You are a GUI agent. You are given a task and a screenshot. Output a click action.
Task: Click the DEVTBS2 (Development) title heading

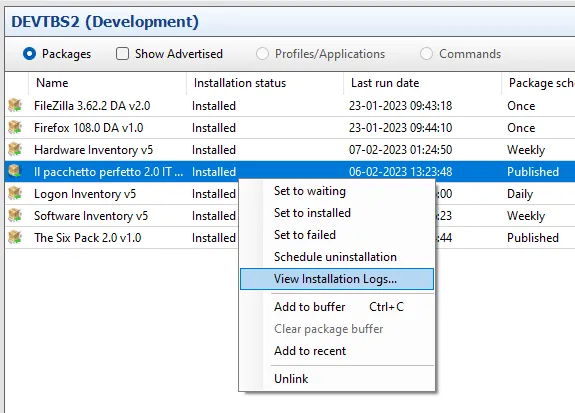point(105,22)
